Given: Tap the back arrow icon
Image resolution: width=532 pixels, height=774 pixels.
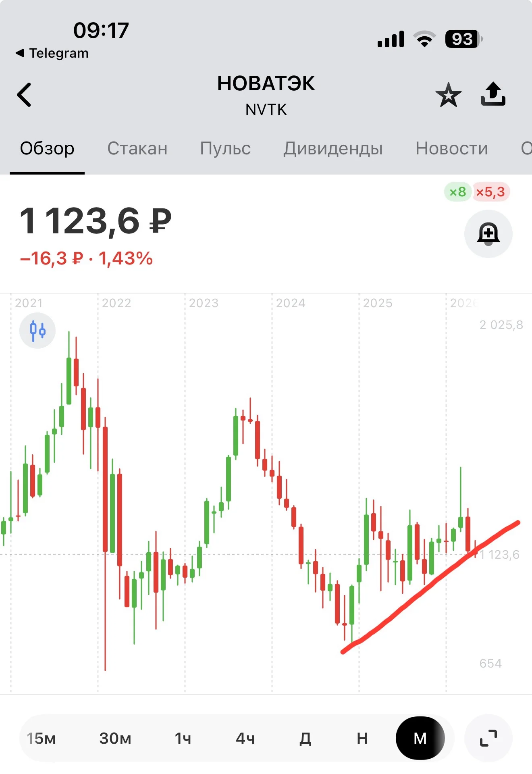Looking at the screenshot, I should [x=24, y=95].
